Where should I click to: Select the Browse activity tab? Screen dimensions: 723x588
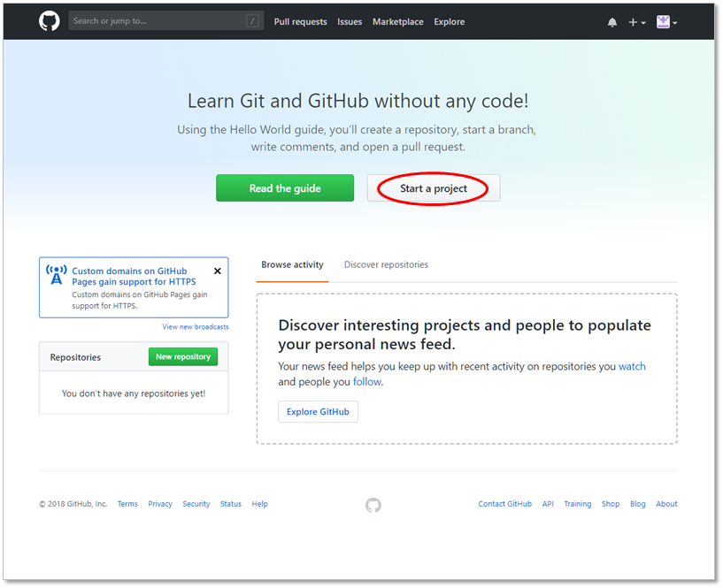click(292, 264)
